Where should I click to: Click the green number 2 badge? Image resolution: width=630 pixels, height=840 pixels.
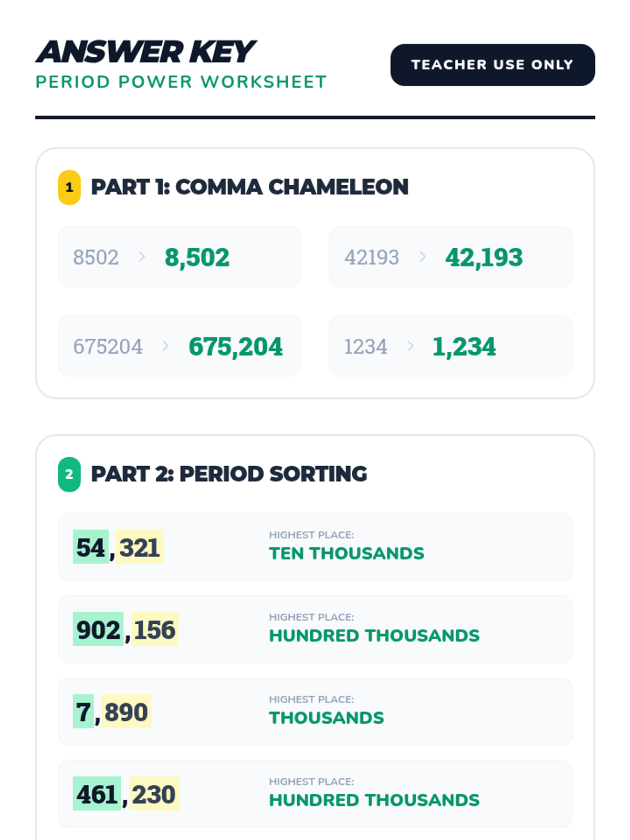pyautogui.click(x=69, y=475)
